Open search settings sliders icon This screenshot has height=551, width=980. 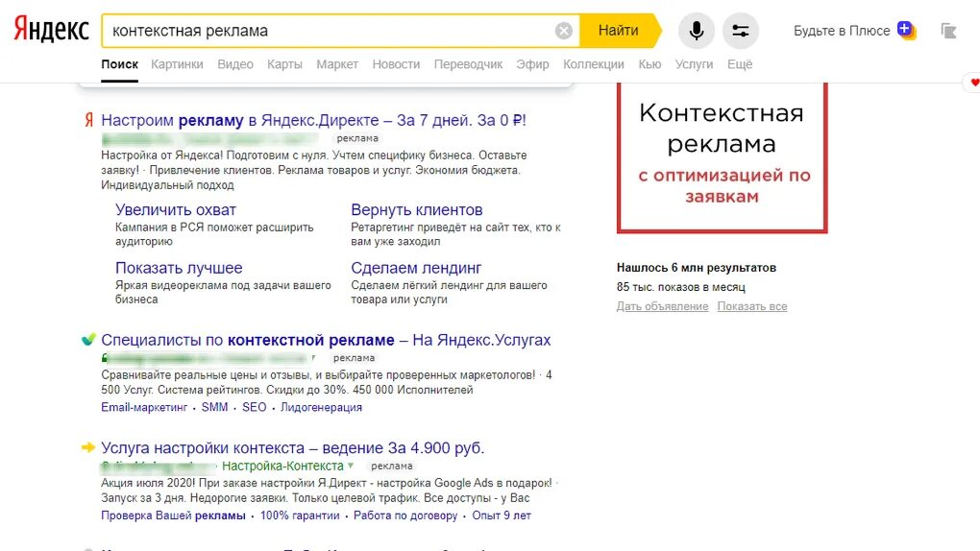[x=741, y=31]
